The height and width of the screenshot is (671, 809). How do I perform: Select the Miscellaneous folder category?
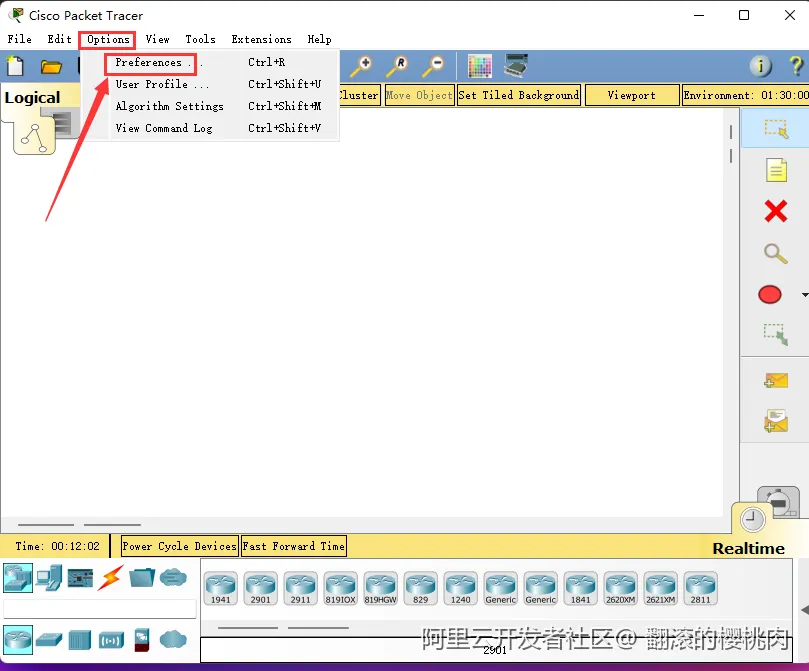pyautogui.click(x=142, y=578)
